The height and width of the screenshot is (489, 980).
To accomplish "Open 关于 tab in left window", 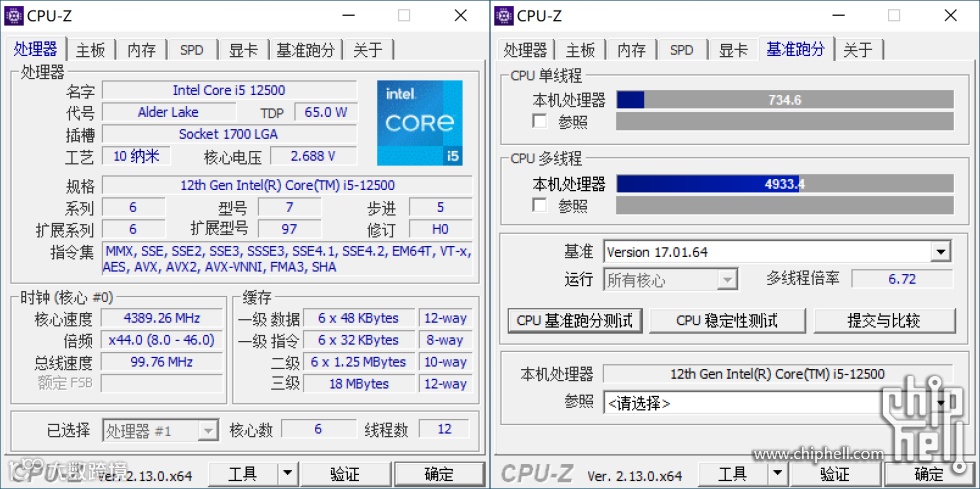I will [x=368, y=50].
